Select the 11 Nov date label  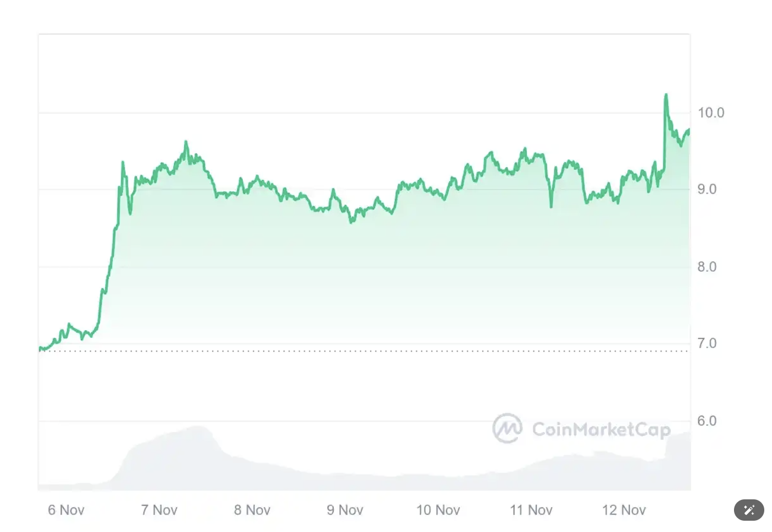(x=531, y=510)
